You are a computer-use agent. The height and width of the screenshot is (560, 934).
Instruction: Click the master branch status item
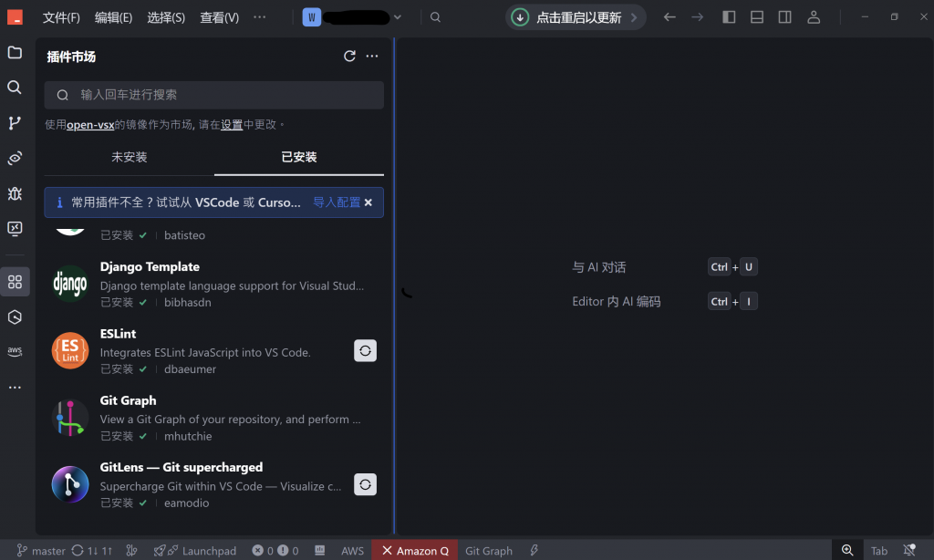click(x=40, y=551)
